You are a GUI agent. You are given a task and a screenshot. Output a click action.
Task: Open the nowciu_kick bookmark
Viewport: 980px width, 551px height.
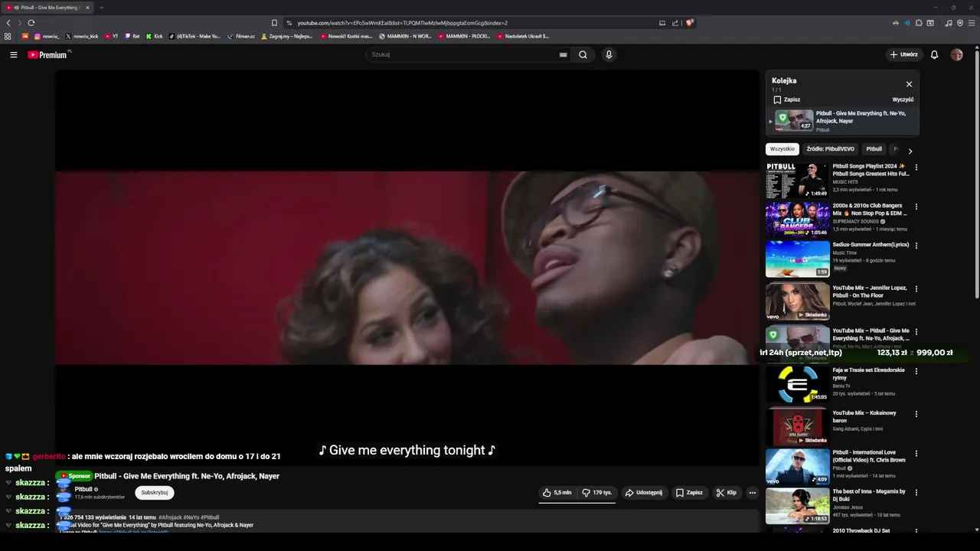(x=82, y=36)
